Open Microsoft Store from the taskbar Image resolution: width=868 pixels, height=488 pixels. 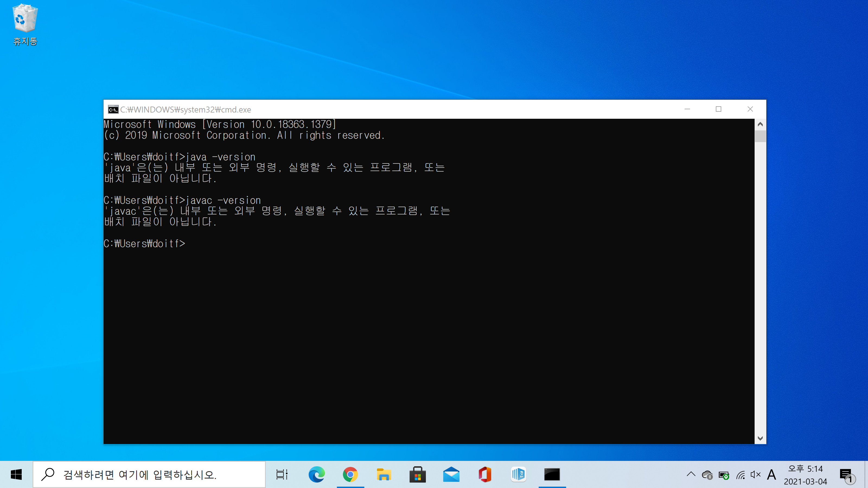417,474
